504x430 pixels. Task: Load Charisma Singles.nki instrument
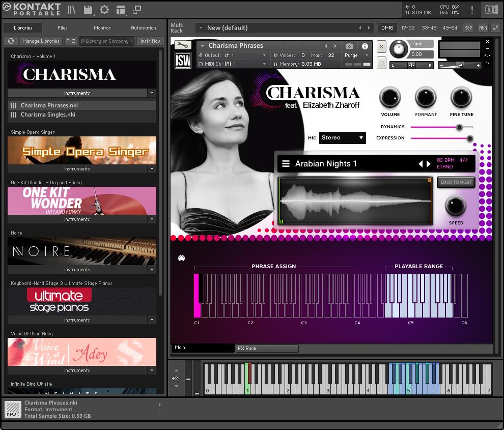(x=48, y=115)
